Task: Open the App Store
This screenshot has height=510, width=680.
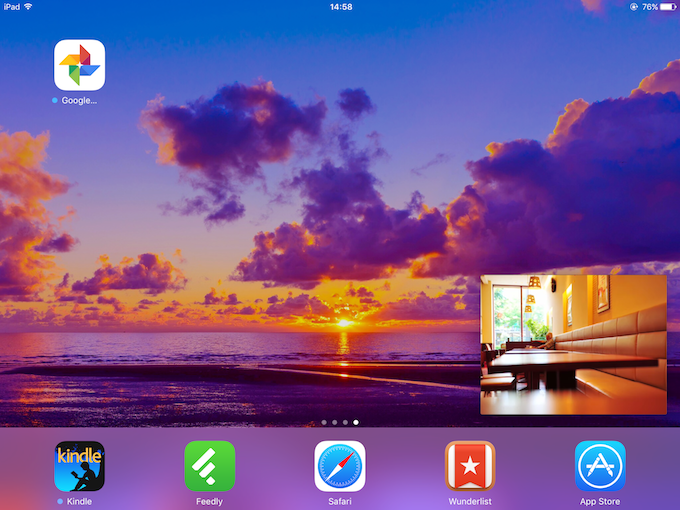Action: [600, 466]
